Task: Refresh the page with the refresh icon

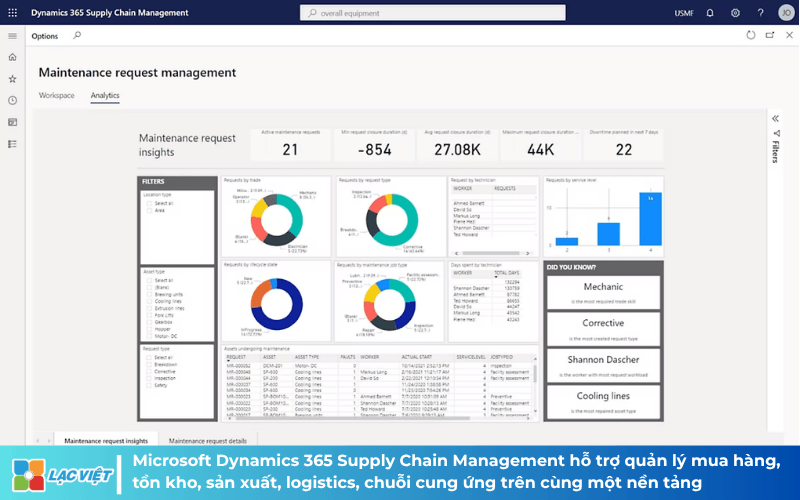Action: 751,35
